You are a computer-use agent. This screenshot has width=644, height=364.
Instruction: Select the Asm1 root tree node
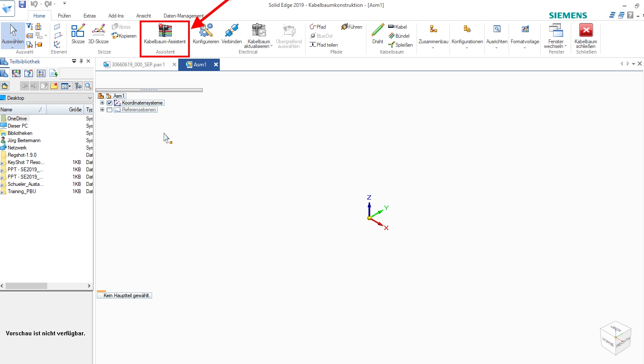(119, 96)
